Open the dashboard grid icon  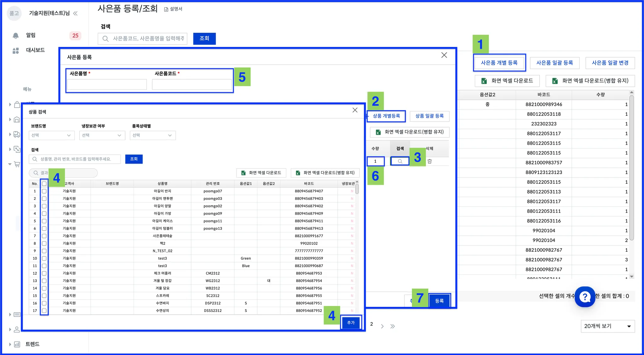tap(15, 50)
